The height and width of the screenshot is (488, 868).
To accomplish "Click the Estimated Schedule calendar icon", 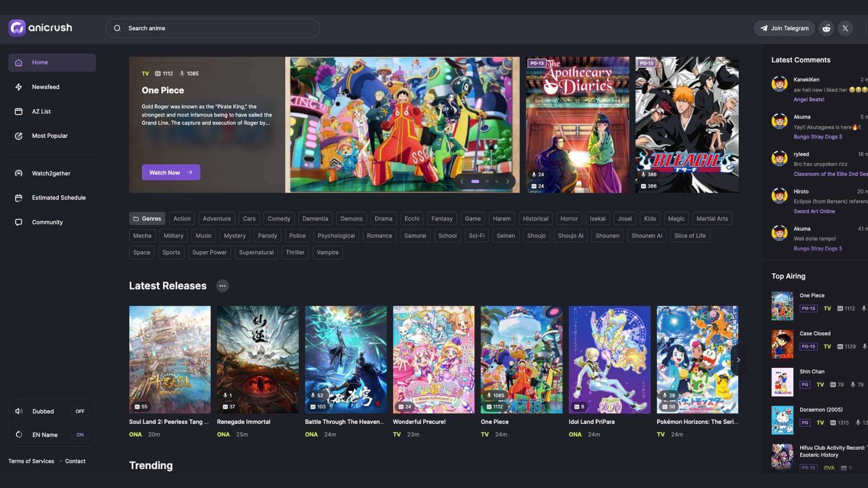I will [x=19, y=198].
